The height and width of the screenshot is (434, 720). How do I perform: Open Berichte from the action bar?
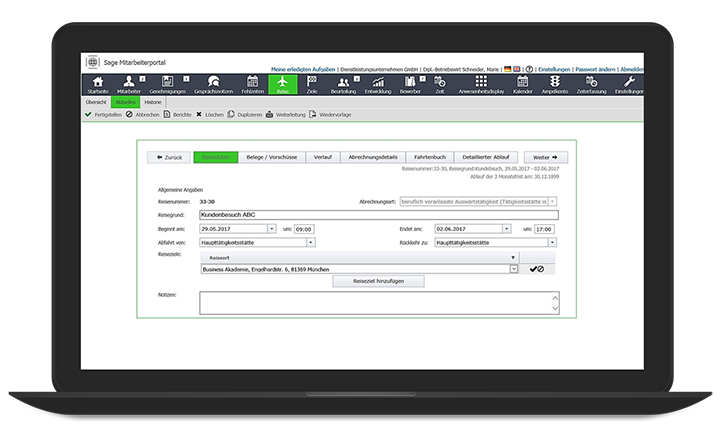[x=177, y=114]
